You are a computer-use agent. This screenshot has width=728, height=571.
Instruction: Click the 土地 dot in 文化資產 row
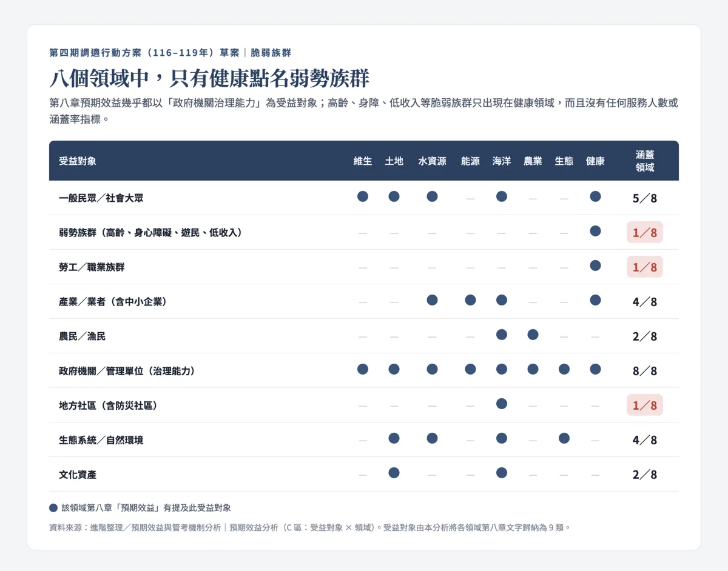click(x=394, y=473)
